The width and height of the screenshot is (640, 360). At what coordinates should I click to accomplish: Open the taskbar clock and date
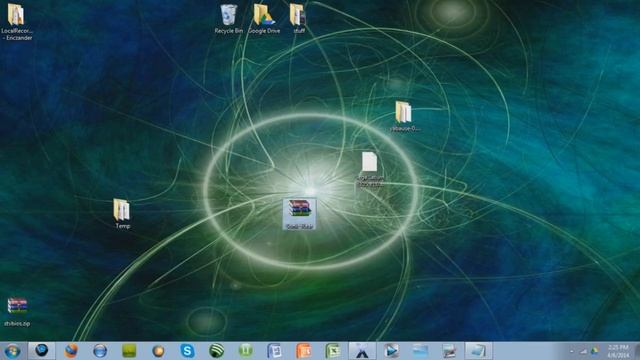[618, 351]
